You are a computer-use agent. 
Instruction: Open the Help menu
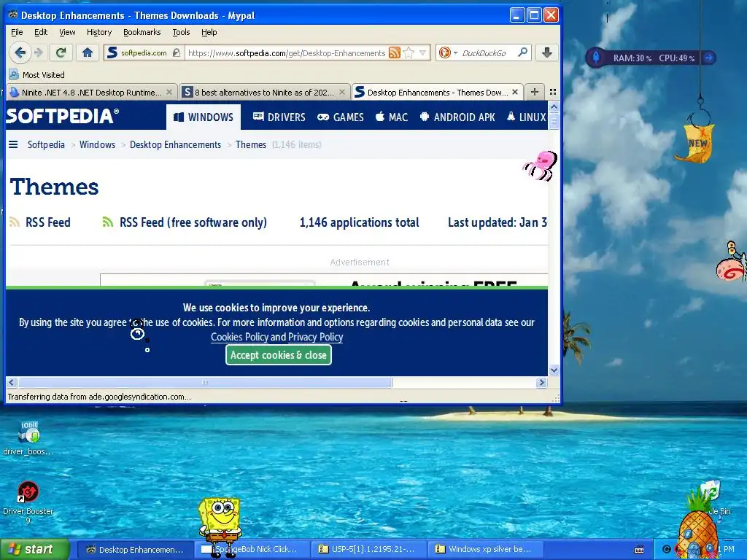click(209, 32)
